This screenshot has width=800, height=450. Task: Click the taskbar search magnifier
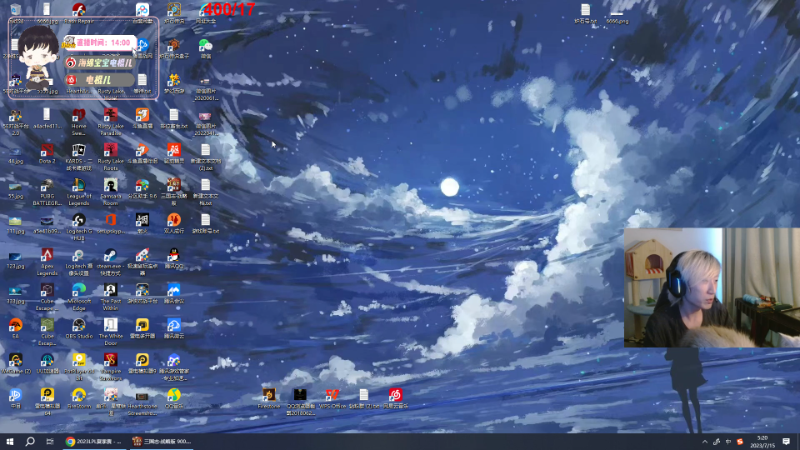click(x=30, y=441)
